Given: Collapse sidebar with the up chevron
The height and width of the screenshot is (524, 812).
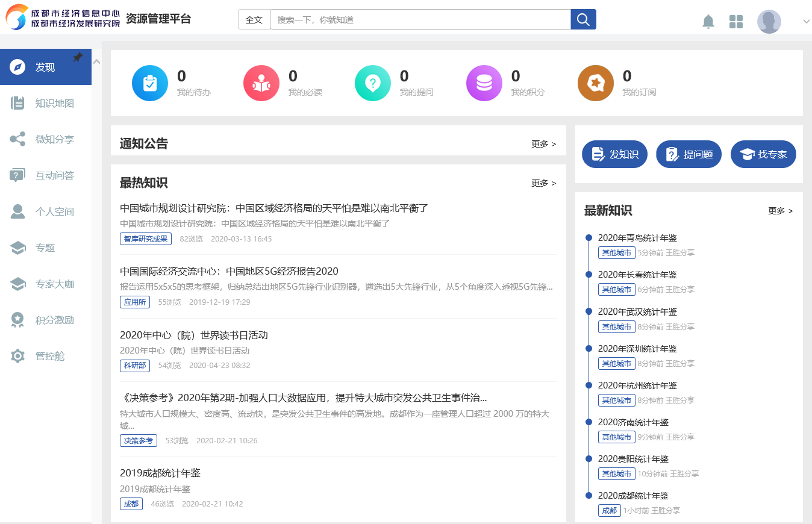Looking at the screenshot, I should (x=97, y=61).
